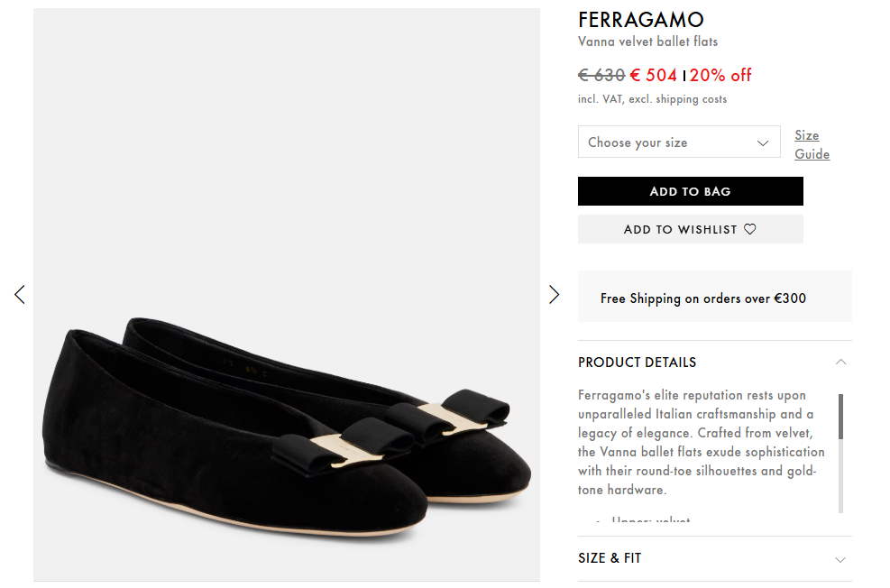Click the Vanna velvet ballet flats title

click(x=647, y=41)
